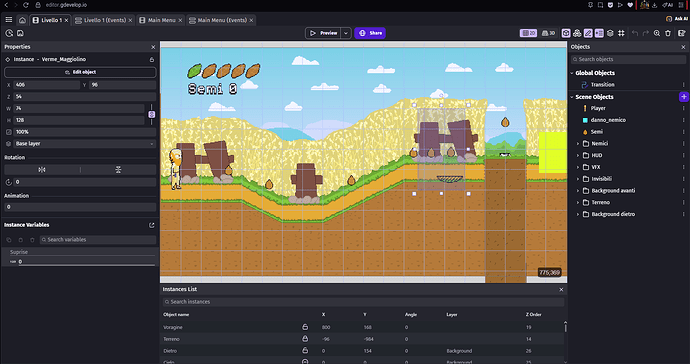Open the history clock icon in toolbar
Screen dimensions: 690x364
[x=9, y=33]
